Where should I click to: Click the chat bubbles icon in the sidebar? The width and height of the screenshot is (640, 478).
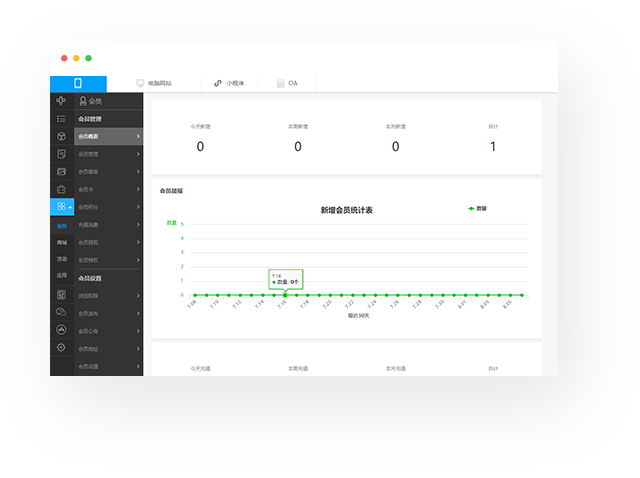pyautogui.click(x=61, y=312)
